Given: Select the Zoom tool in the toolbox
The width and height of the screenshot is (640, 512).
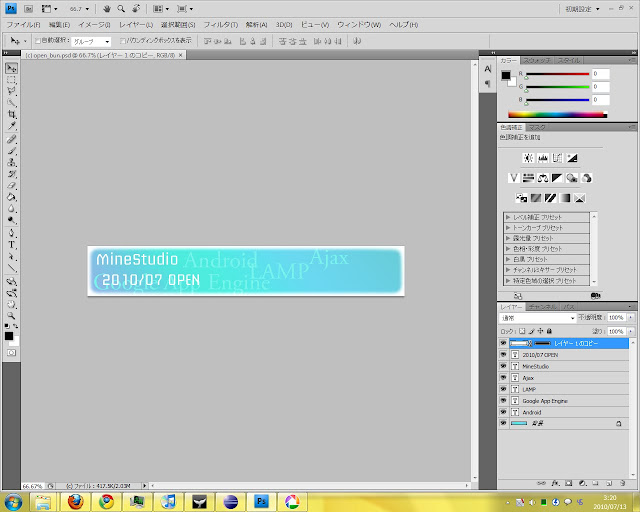Looking at the screenshot, I should click(x=11, y=316).
